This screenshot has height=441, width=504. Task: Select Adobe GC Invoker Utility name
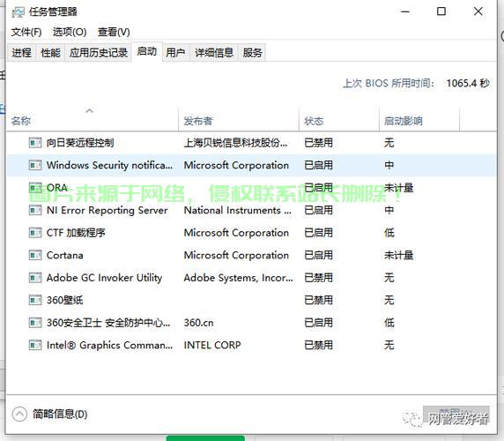tap(104, 278)
